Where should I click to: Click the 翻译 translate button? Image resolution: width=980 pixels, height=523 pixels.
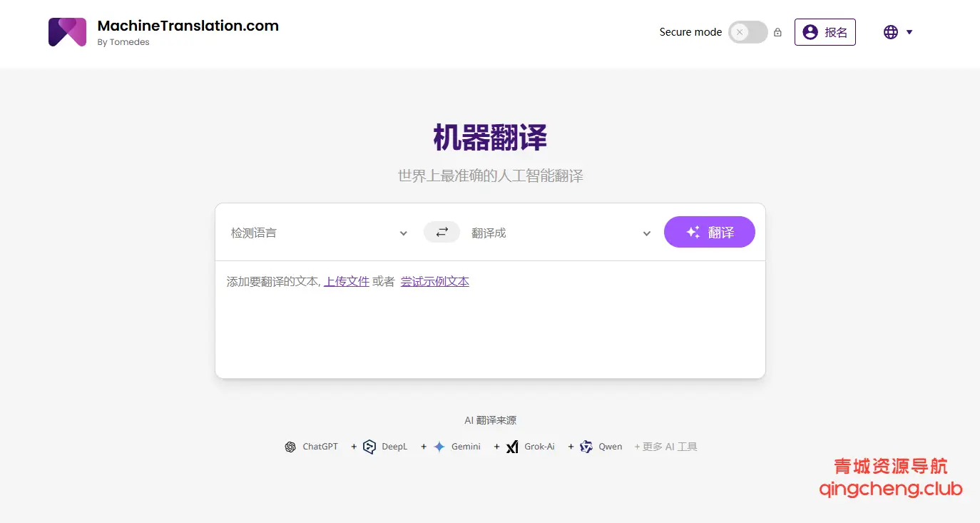click(x=710, y=232)
